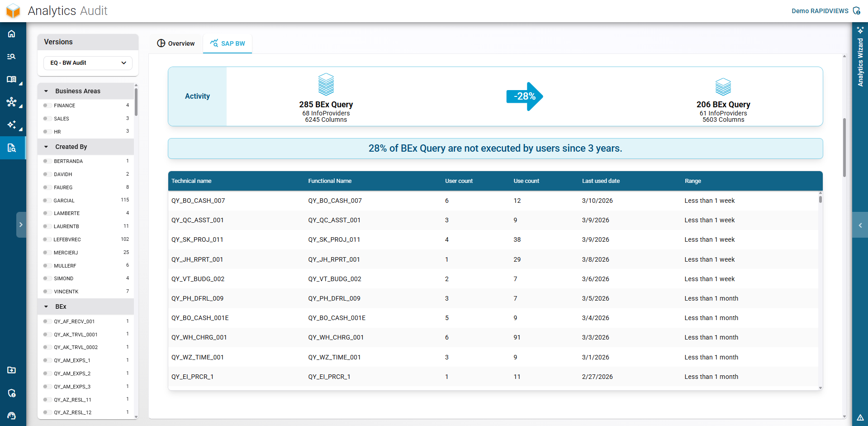Click the warning triangle icon bottom right

tap(860, 417)
